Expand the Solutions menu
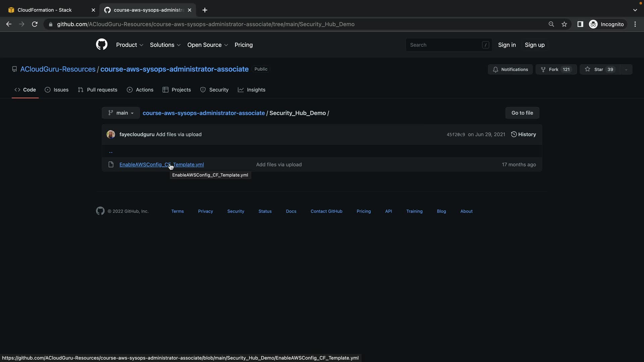Image resolution: width=644 pixels, height=362 pixels. (165, 45)
